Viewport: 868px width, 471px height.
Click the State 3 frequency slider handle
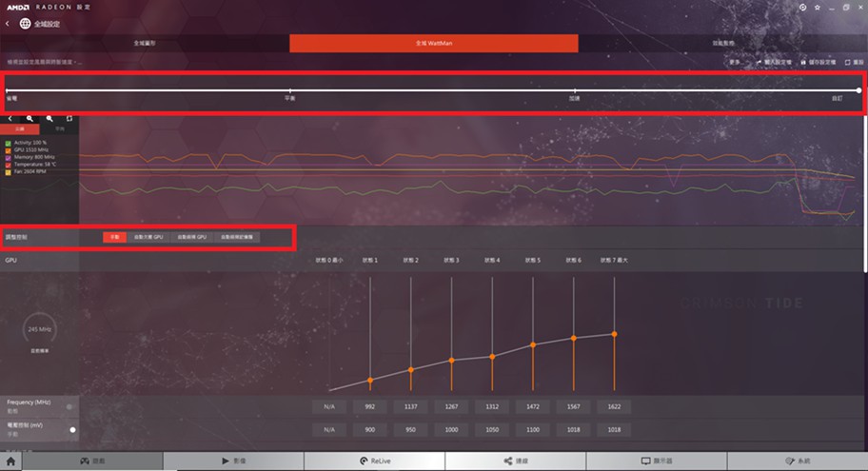452,361
